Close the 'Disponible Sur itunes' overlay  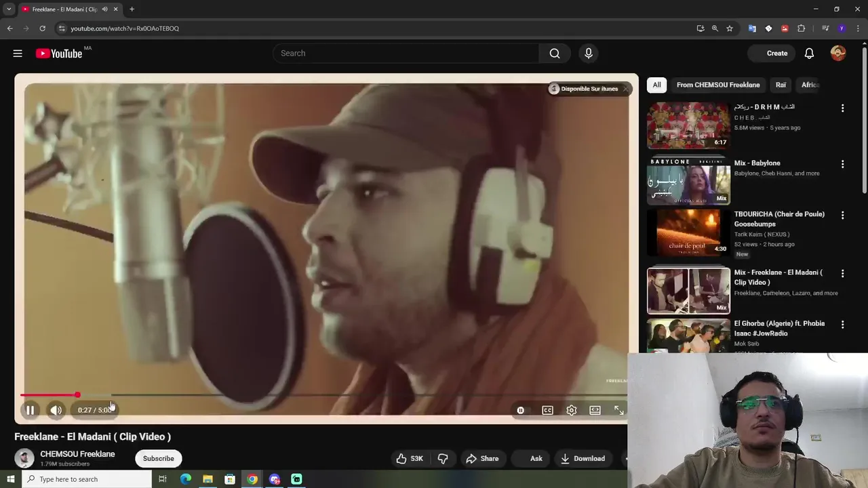pyautogui.click(x=625, y=89)
